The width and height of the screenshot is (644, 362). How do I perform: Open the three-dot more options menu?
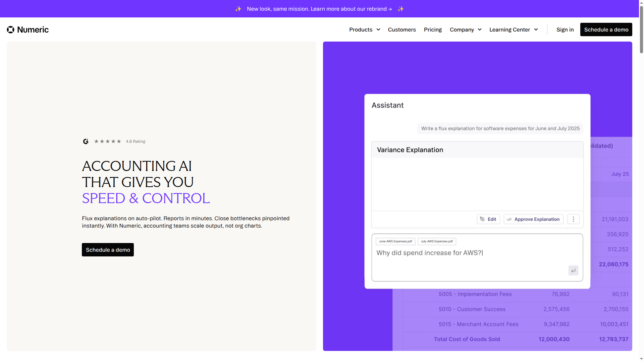click(573, 219)
